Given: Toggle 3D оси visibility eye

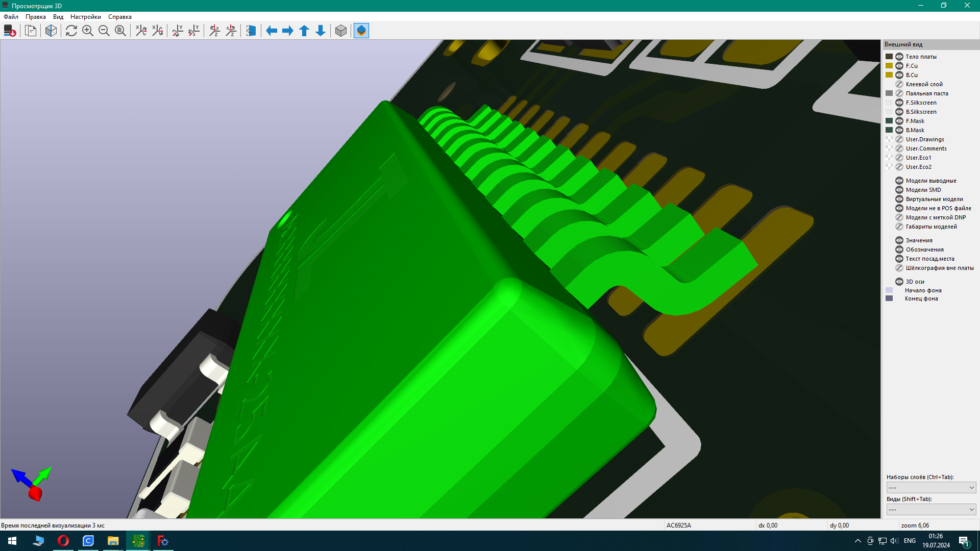Looking at the screenshot, I should (899, 282).
